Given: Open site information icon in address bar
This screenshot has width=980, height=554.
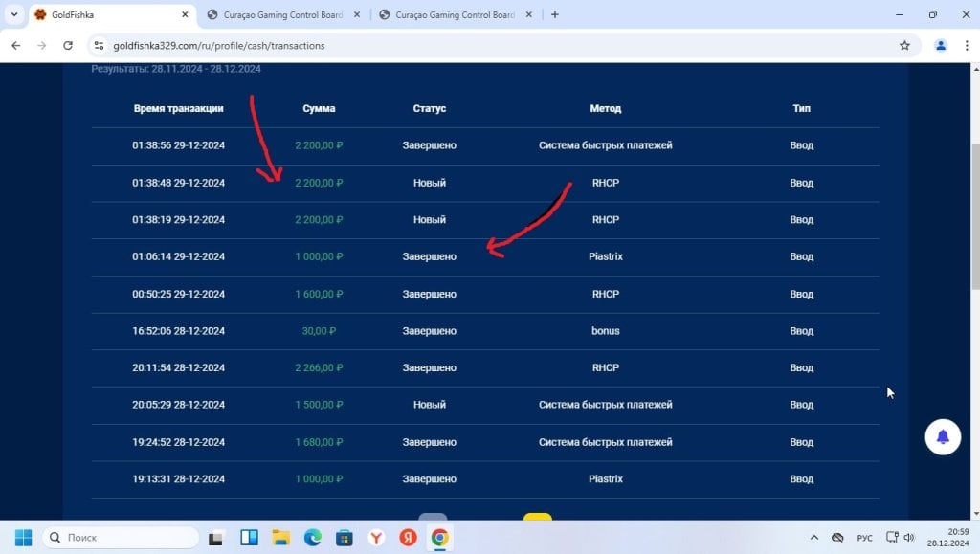Looking at the screenshot, I should point(99,46).
